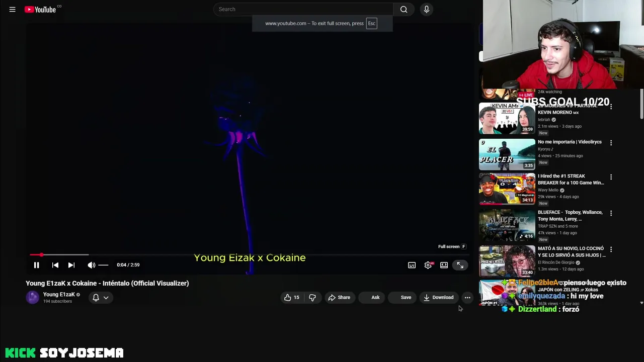
Task: Click the notification bell icon
Action: pyautogui.click(x=96, y=297)
